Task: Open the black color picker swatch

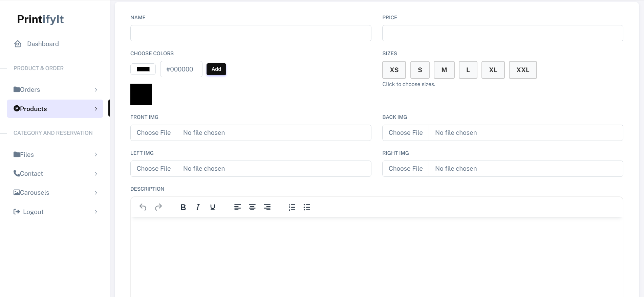Action: [x=143, y=69]
